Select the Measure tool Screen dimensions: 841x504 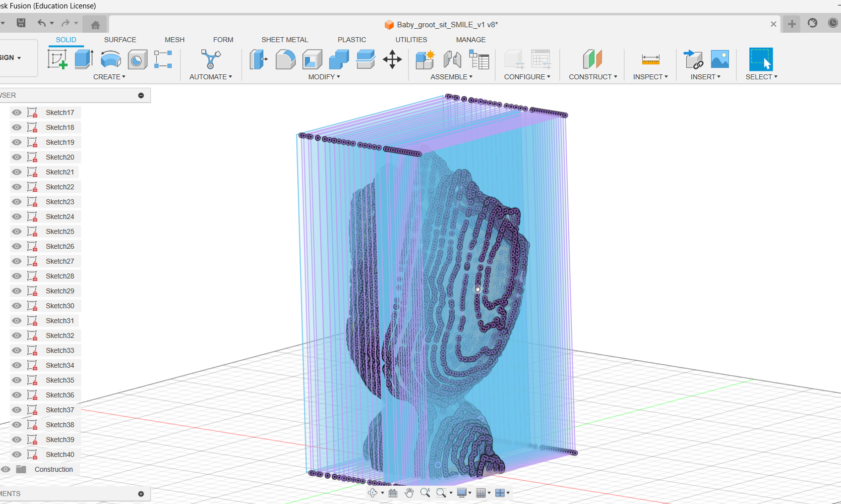pos(651,59)
